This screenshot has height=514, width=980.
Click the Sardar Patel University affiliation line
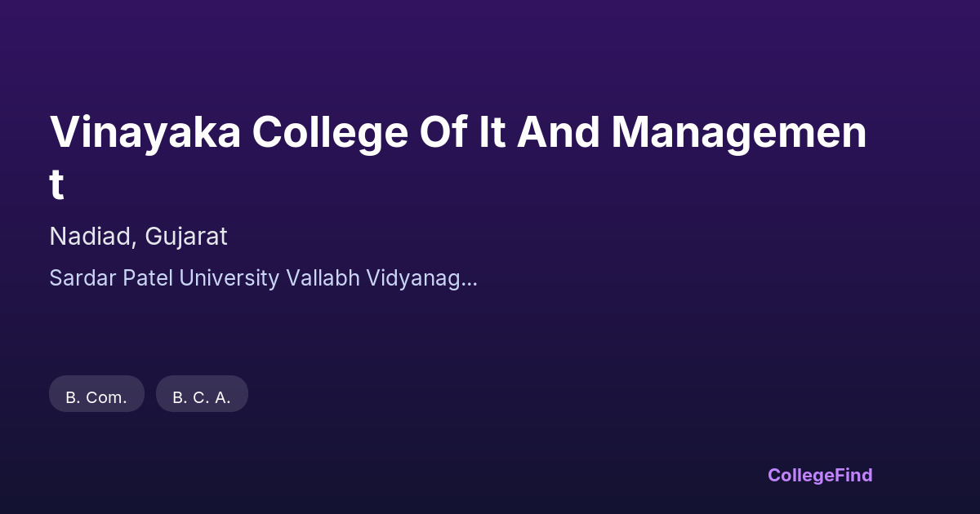pos(263,278)
